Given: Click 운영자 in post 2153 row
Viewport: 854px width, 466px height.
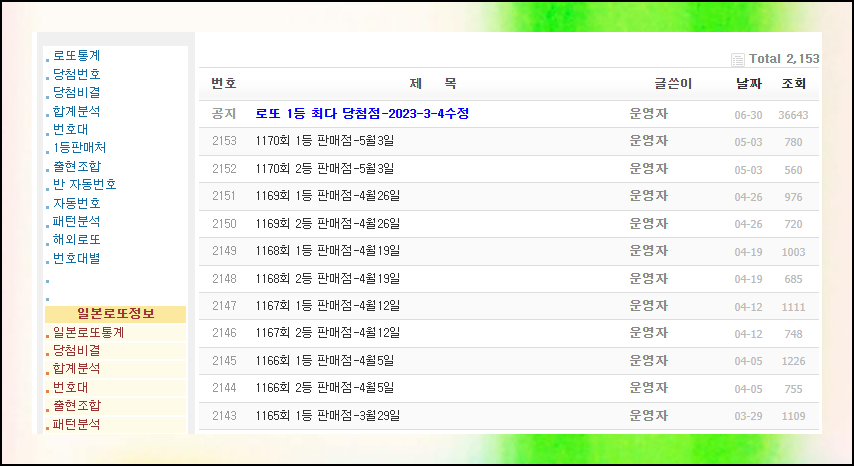Looking at the screenshot, I should point(649,141).
